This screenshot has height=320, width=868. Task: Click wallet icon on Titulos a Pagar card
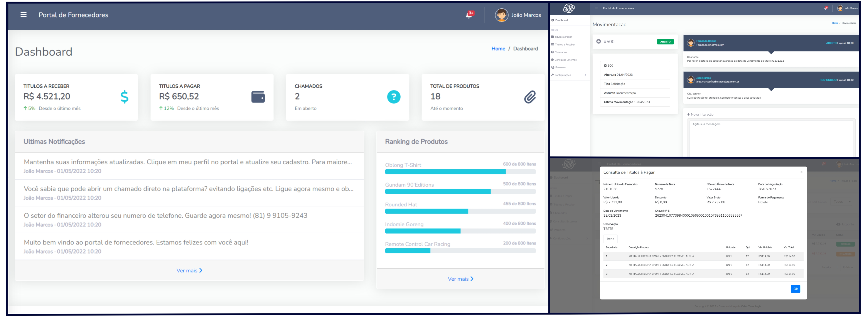(x=258, y=97)
